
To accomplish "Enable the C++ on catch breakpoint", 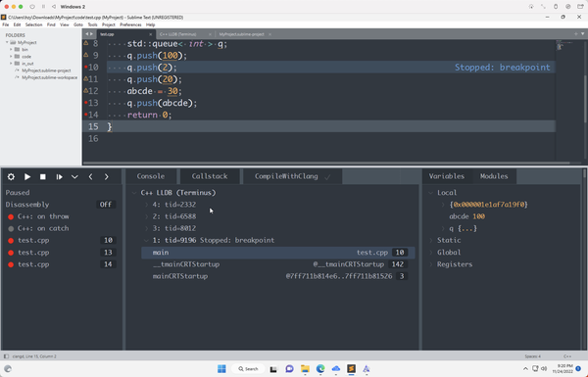I will (x=11, y=228).
